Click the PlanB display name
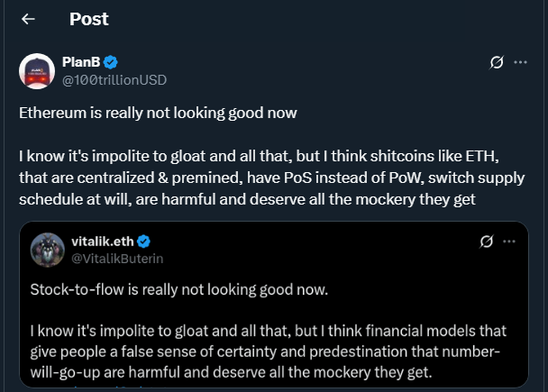548x392 pixels. click(x=81, y=62)
